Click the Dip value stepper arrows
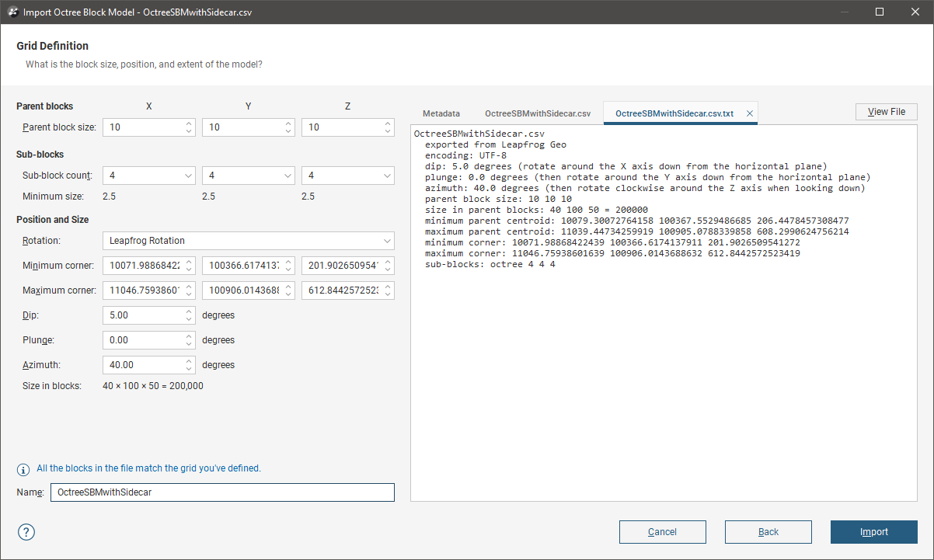The height and width of the screenshot is (560, 934). 190,315
